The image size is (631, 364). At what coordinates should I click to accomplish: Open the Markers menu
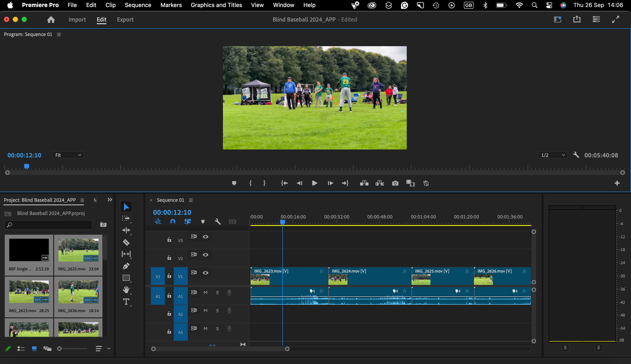171,5
